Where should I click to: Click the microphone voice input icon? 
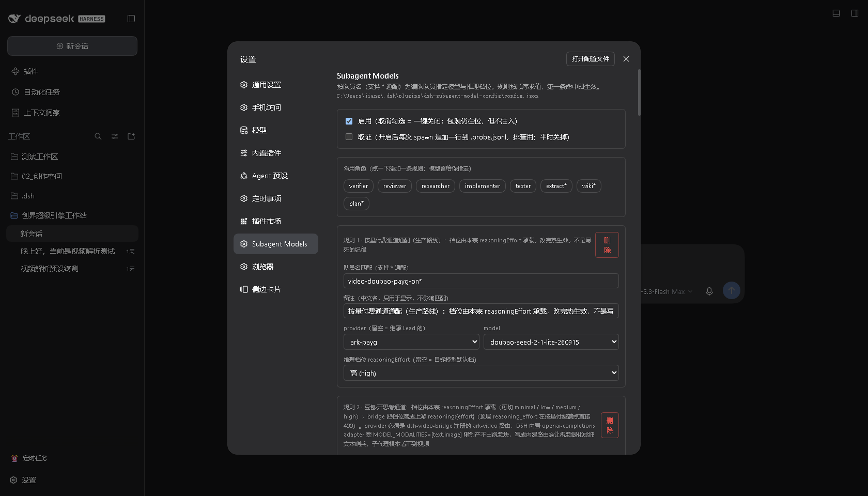click(709, 291)
